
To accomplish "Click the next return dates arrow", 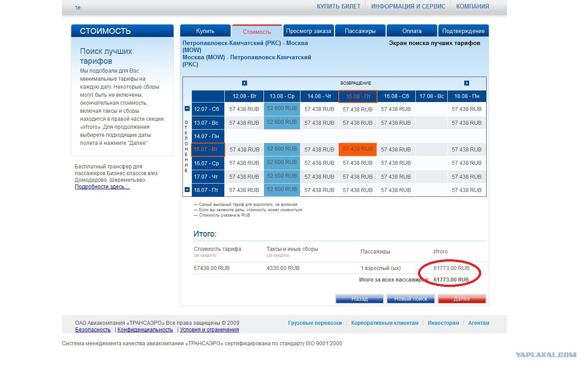I will [x=466, y=83].
